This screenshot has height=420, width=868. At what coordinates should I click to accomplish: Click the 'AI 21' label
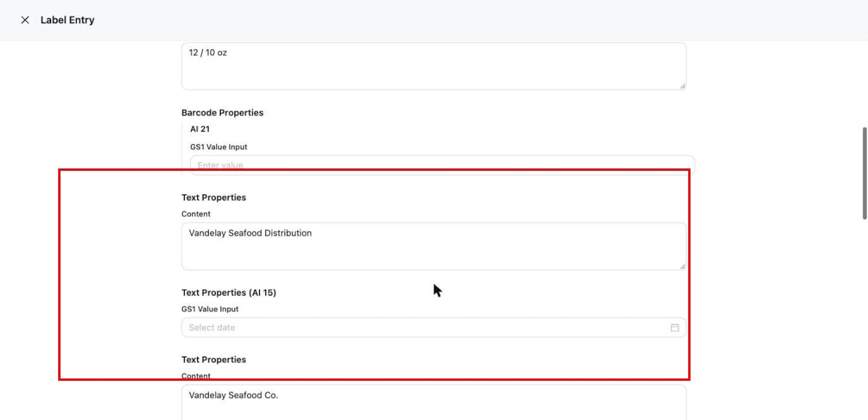(x=200, y=129)
